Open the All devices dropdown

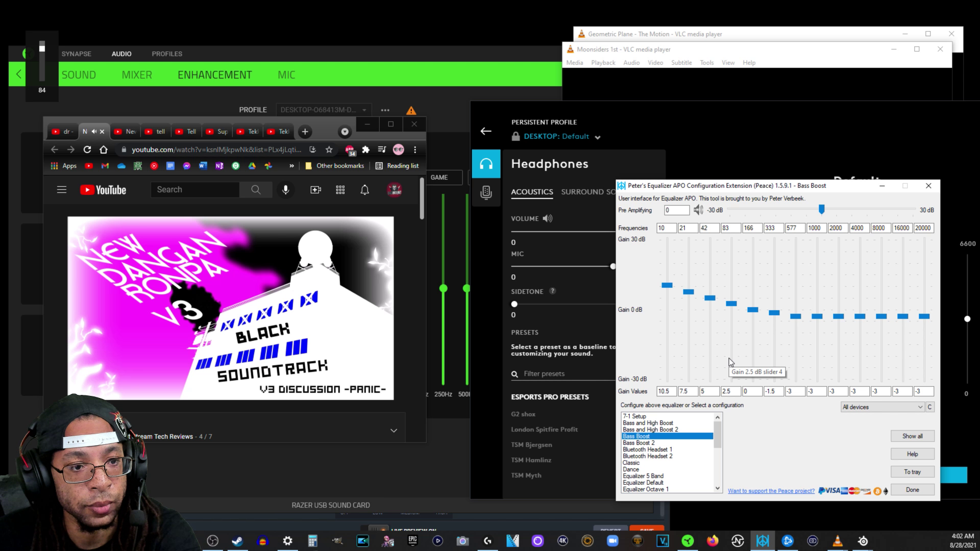883,407
